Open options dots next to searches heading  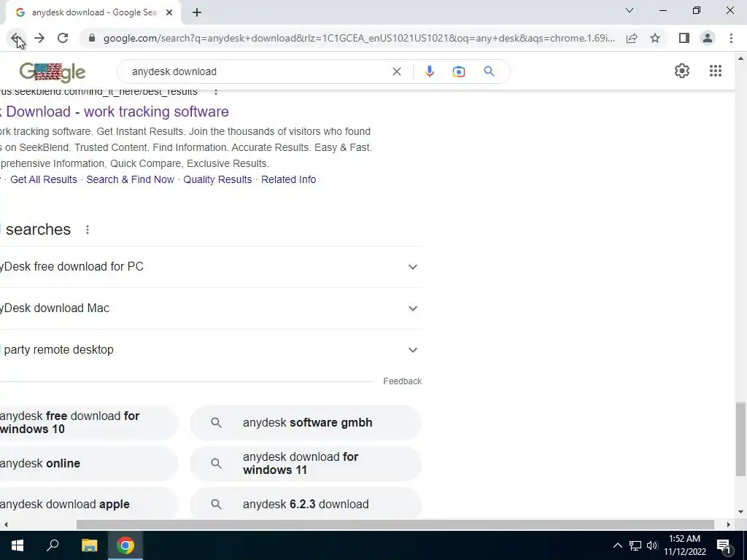click(88, 230)
